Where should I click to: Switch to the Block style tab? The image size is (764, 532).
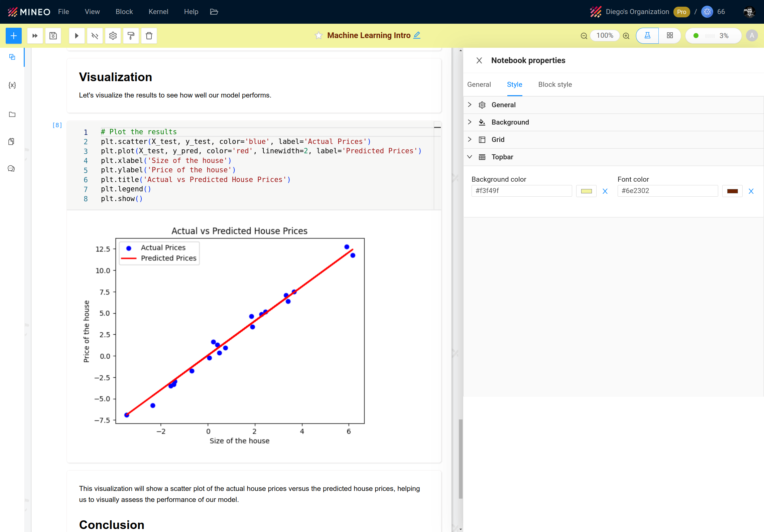pos(555,84)
